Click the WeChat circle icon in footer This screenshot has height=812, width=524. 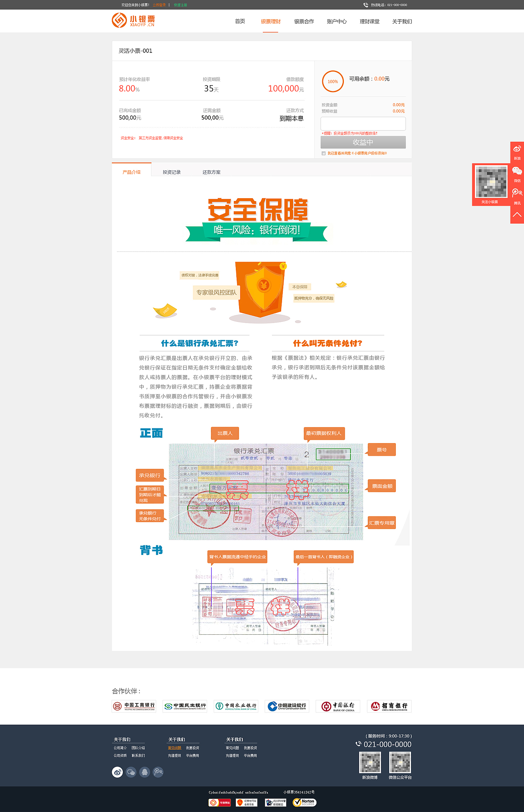[x=131, y=772]
